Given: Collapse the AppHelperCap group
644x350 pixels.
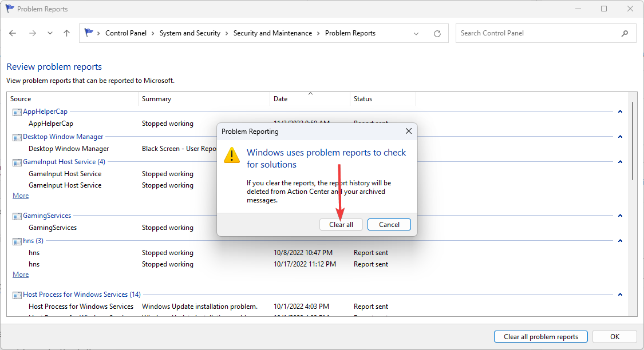Looking at the screenshot, I should 620,112.
